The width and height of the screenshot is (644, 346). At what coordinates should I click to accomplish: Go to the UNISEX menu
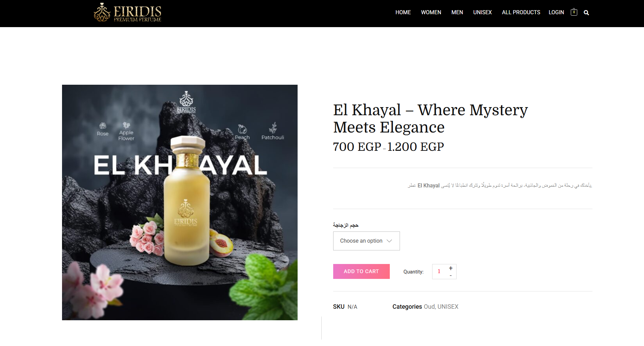[482, 12]
